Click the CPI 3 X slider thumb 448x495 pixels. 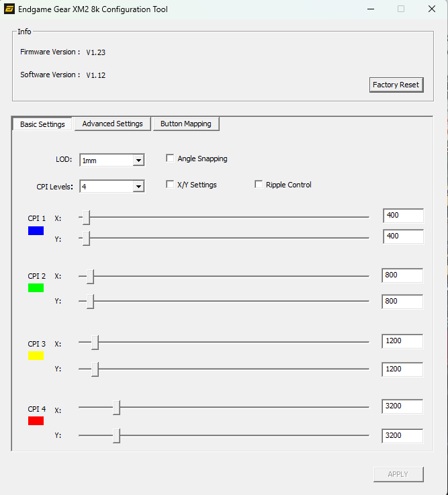(95, 343)
